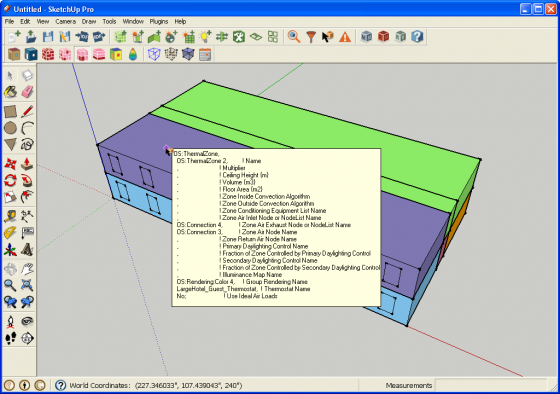Screen dimensions: 560x394
Task: Add a new daylighting control
Action: click(x=171, y=36)
